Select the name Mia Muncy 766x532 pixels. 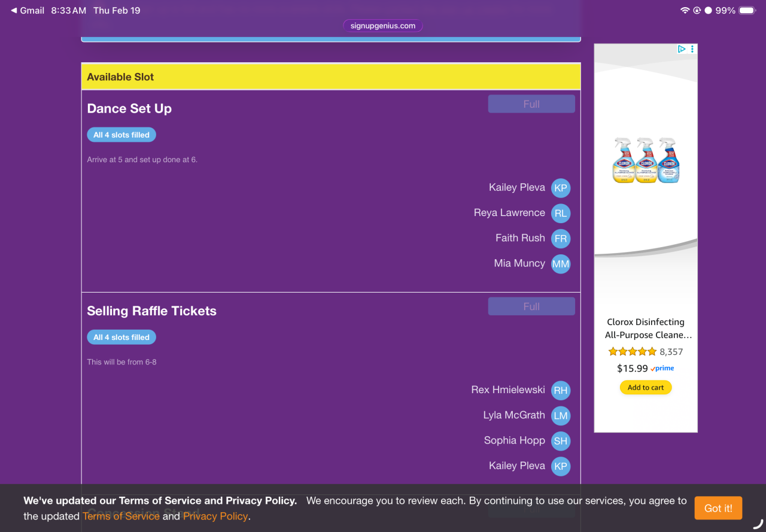519,263
